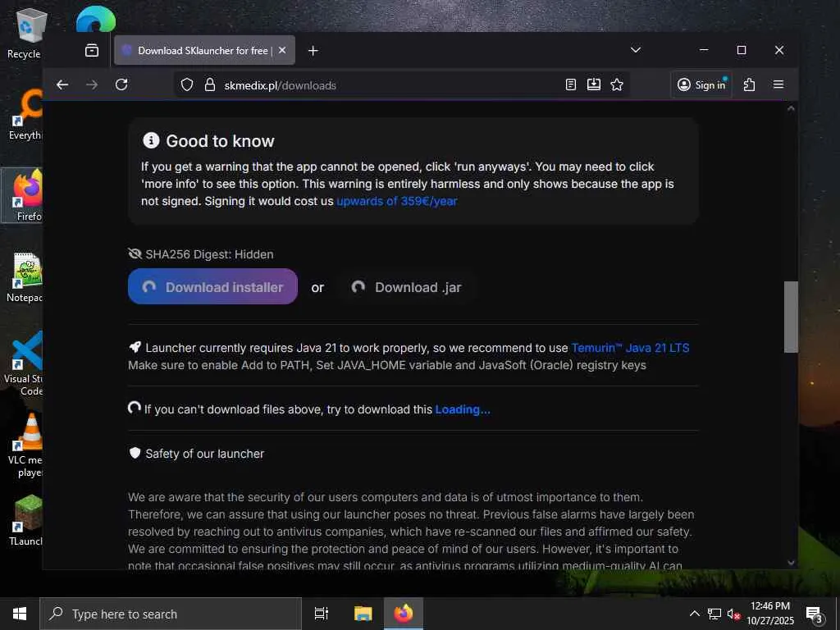Open the network status tray icon
840x630 pixels.
[714, 614]
